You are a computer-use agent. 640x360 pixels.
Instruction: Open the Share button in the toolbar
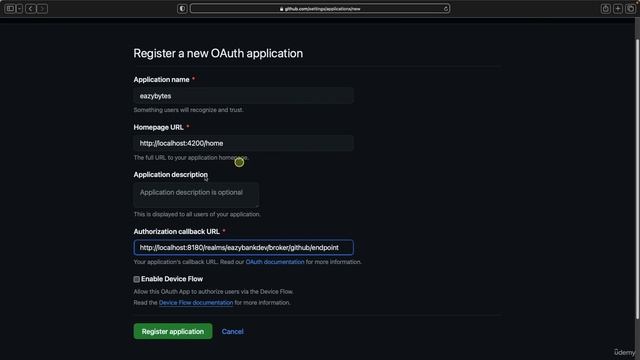point(606,9)
